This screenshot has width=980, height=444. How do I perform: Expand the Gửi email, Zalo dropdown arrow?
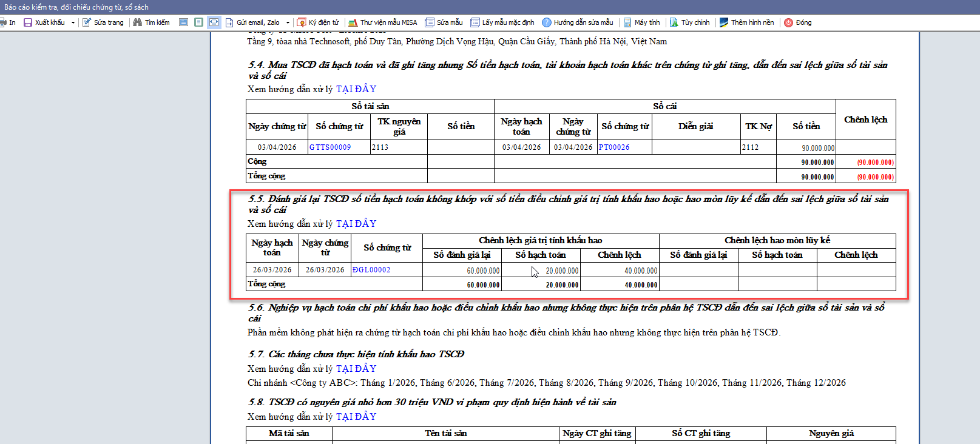tap(288, 22)
